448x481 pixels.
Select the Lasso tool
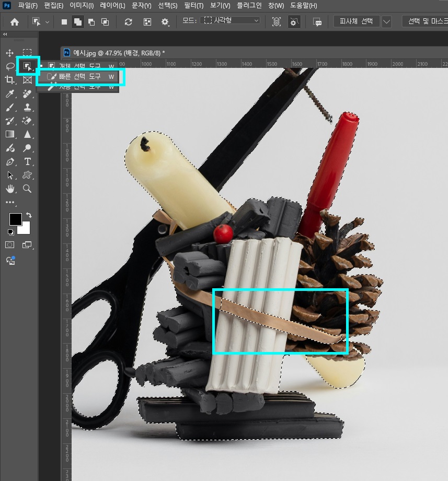pos(10,66)
